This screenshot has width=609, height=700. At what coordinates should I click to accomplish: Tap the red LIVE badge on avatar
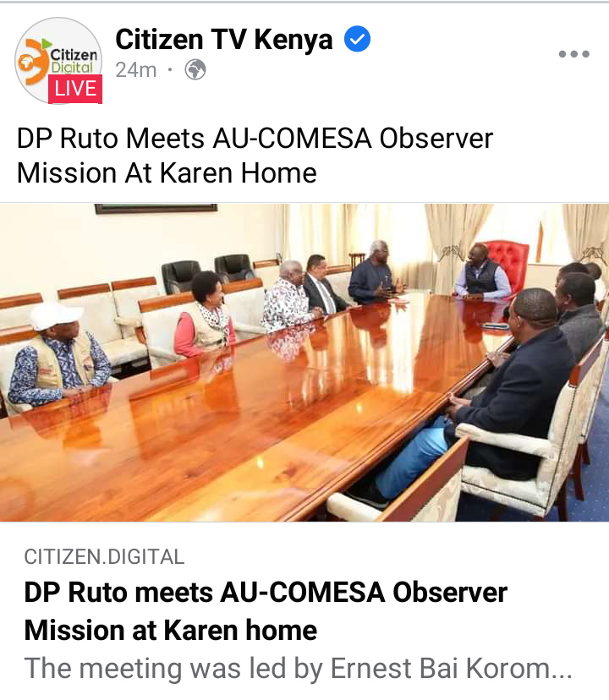point(75,89)
